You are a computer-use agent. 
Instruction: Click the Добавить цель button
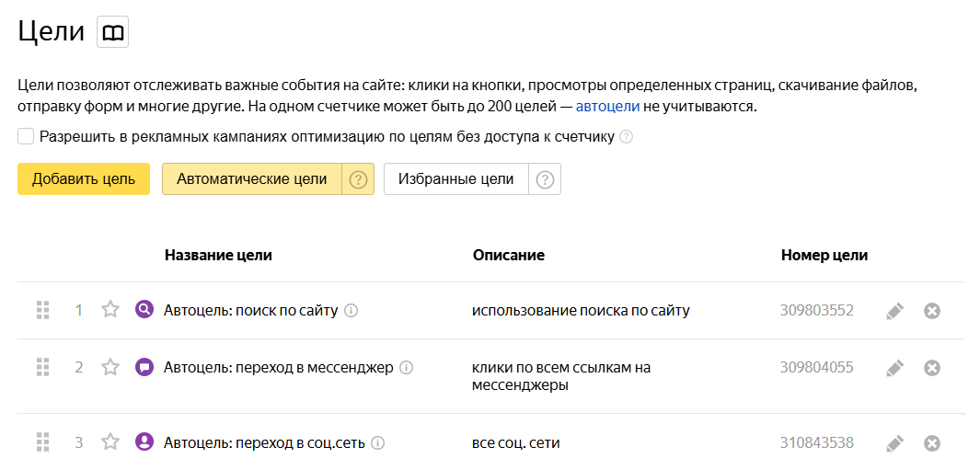(84, 179)
